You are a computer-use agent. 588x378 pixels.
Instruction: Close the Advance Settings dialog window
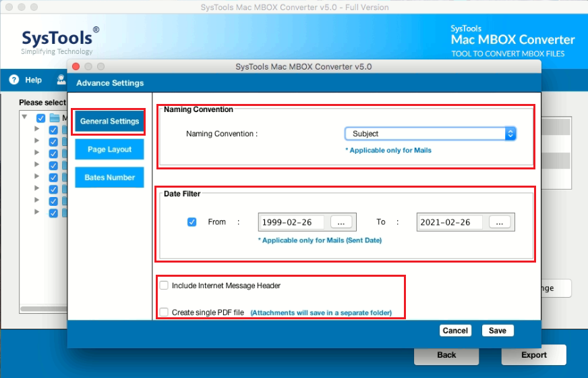[x=76, y=66]
